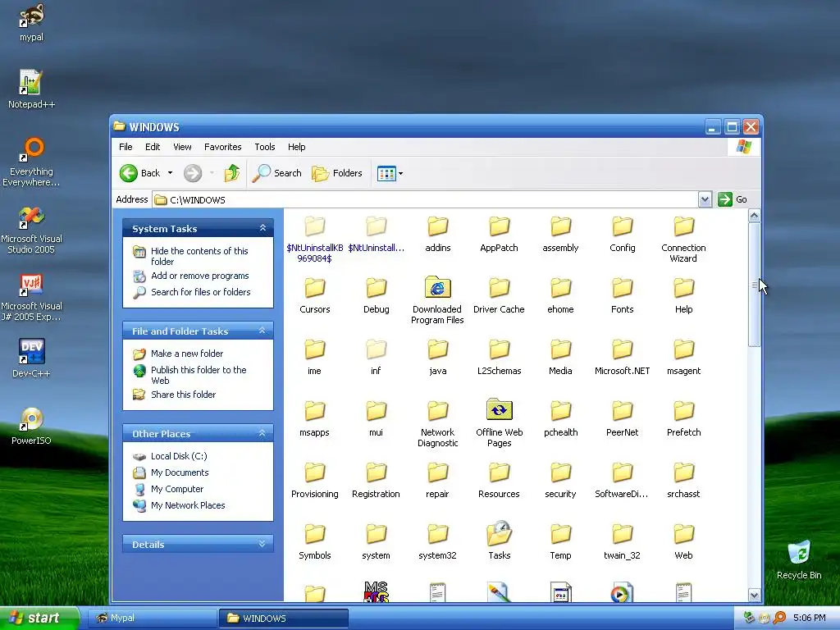Select Downloaded Program Files folder

437,300
